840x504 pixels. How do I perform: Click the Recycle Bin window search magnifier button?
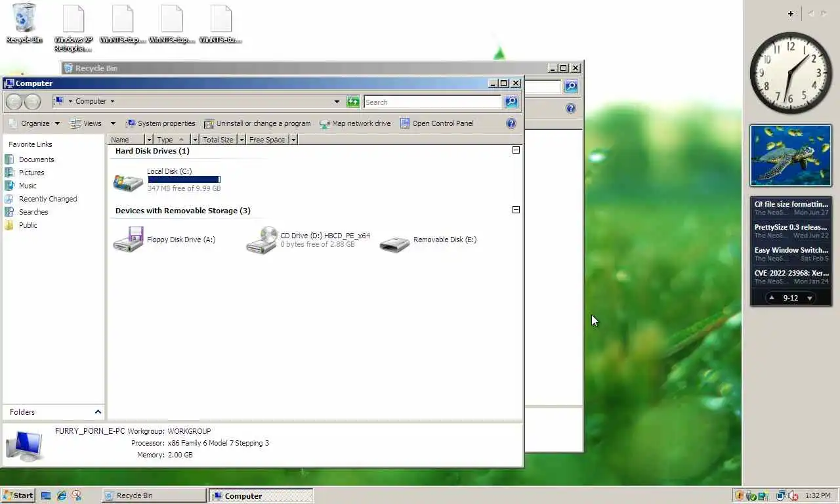(571, 87)
